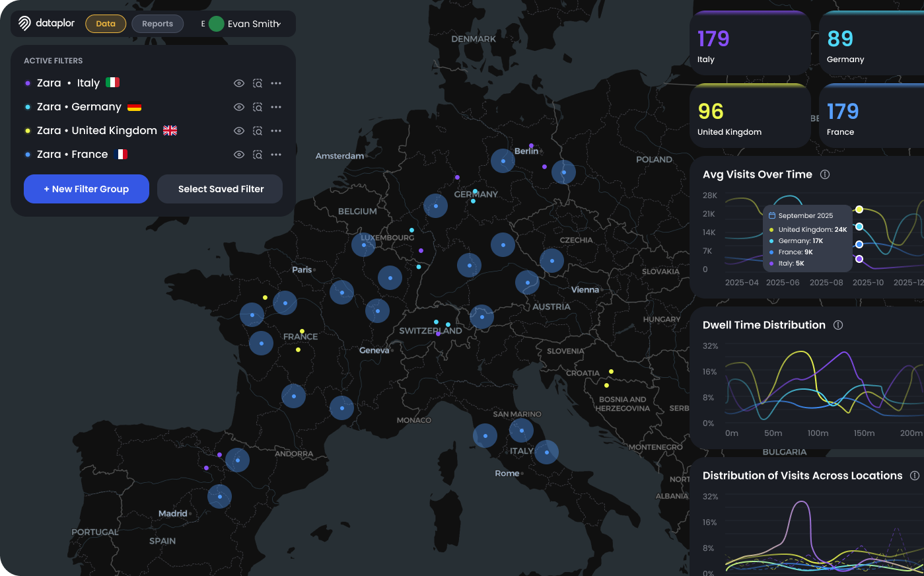Viewport: 924px width, 576px height.
Task: Click the purple Zara Italy color dot
Action: (28, 83)
